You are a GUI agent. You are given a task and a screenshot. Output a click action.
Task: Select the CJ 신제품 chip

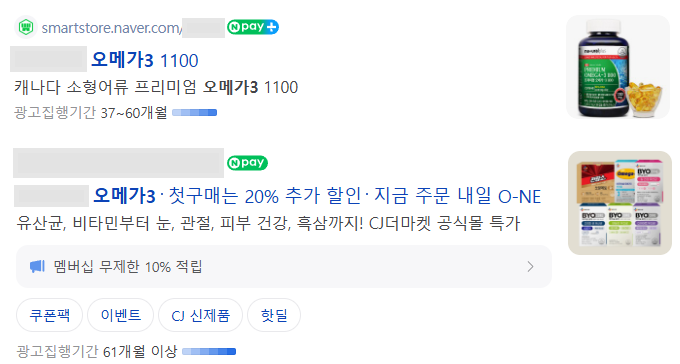click(200, 315)
